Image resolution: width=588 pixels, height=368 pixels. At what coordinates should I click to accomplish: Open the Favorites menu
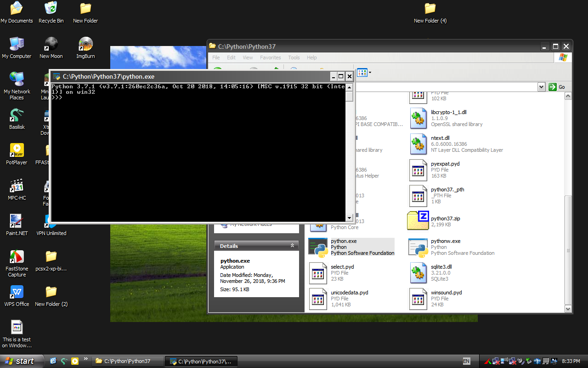270,57
